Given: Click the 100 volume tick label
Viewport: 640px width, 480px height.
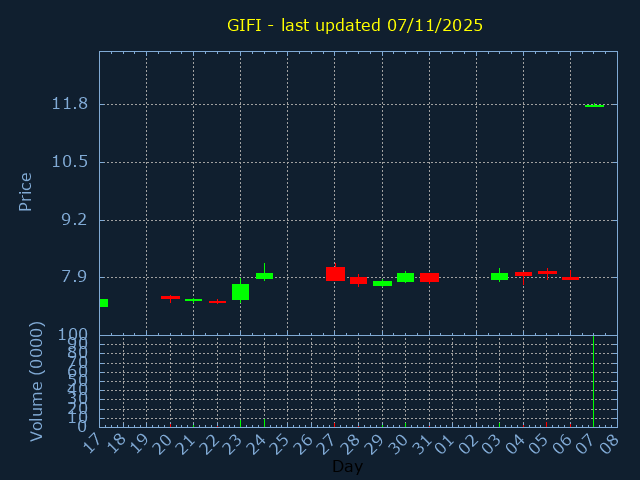Looking at the screenshot, I should [x=73, y=335].
